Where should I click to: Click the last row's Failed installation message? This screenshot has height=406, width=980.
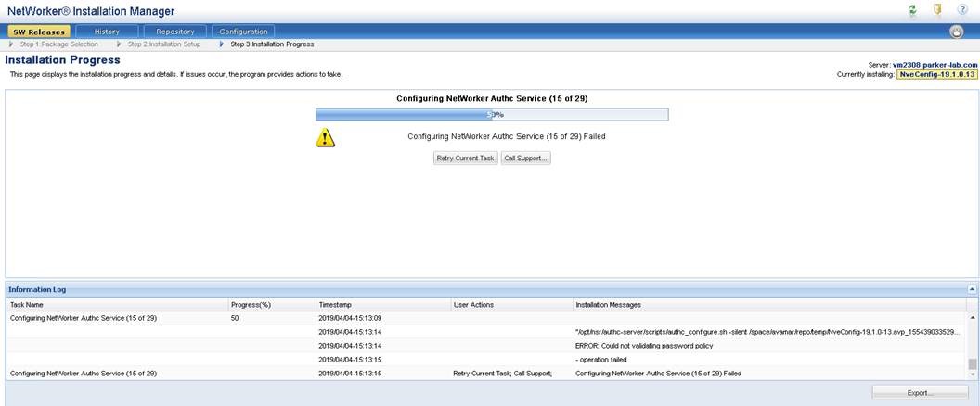click(x=658, y=374)
